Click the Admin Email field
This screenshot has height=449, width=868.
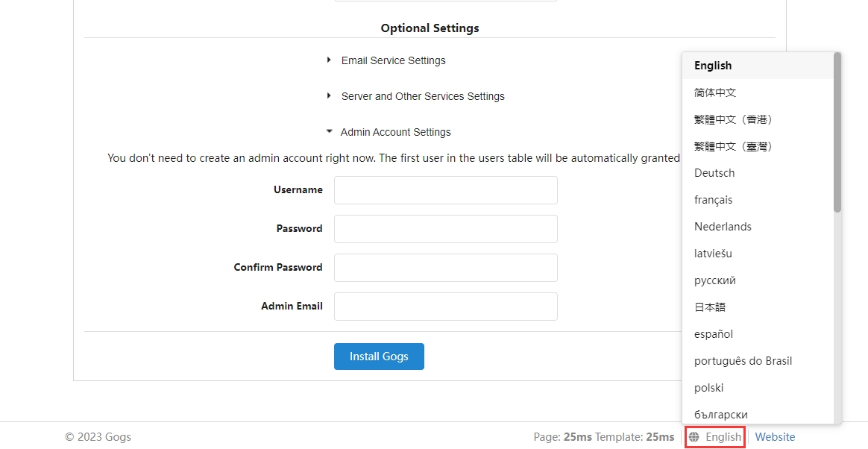point(445,307)
